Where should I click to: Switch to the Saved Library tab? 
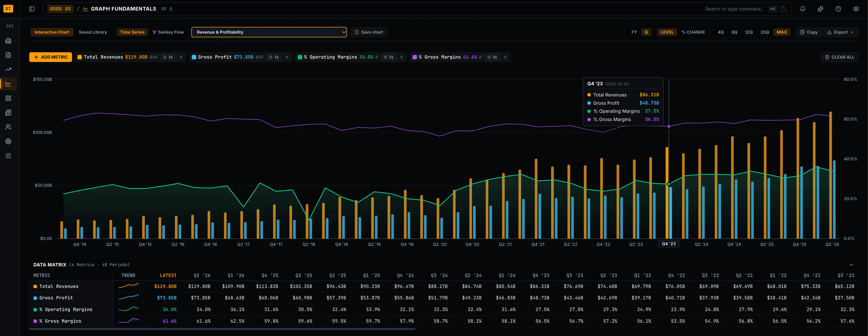coord(93,32)
